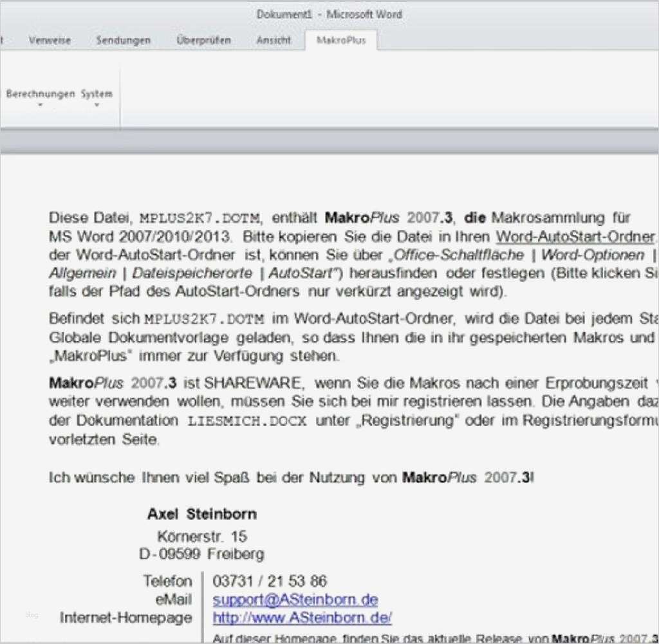
Task: Expand the Berechnungen dropdown menu
Action: pos(41,98)
